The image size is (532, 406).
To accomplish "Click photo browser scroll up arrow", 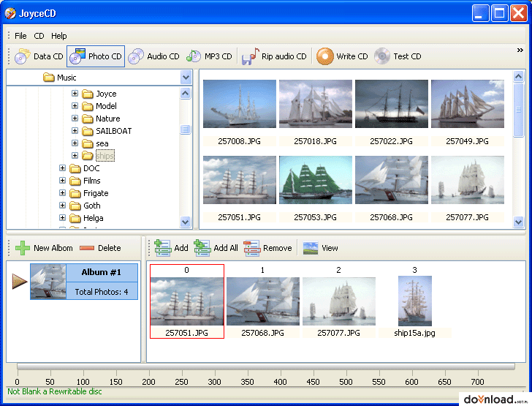I will (x=518, y=76).
